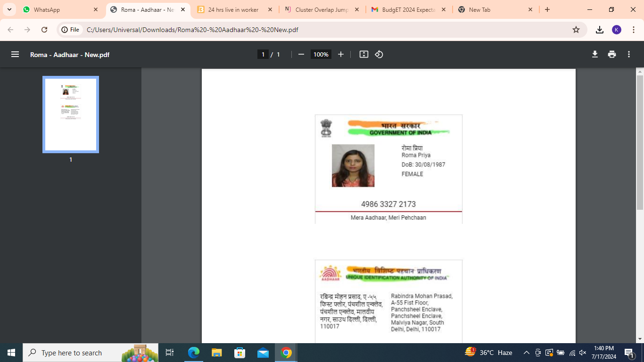Bookmark this tab with the star icon
The height and width of the screenshot is (362, 644).
coord(576,30)
